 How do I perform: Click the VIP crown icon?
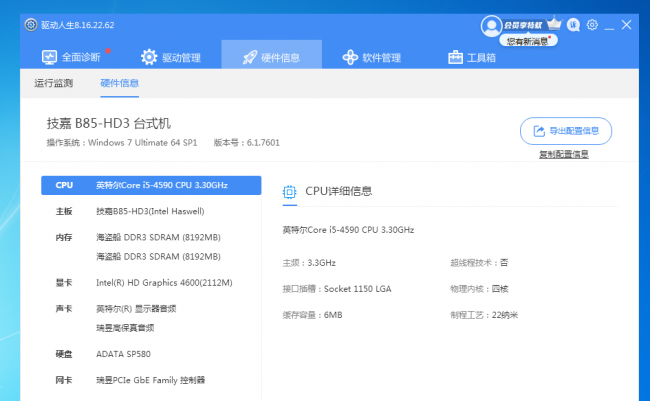[554, 24]
